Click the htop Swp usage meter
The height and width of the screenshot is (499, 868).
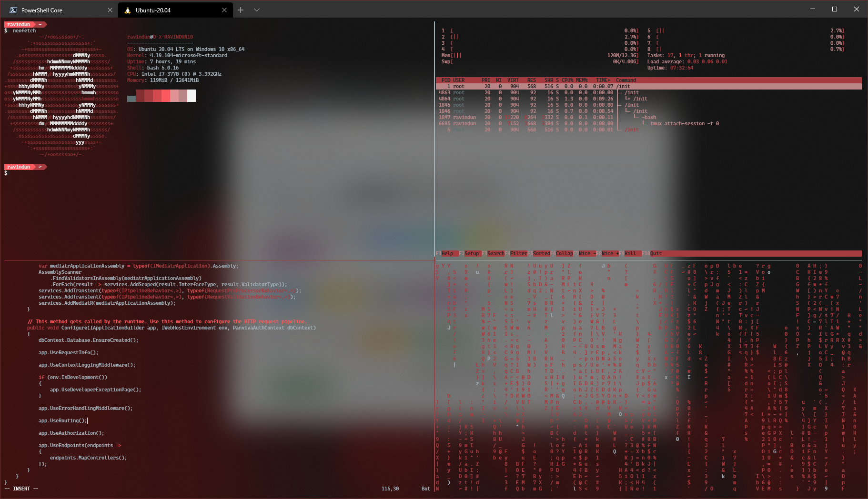540,61
